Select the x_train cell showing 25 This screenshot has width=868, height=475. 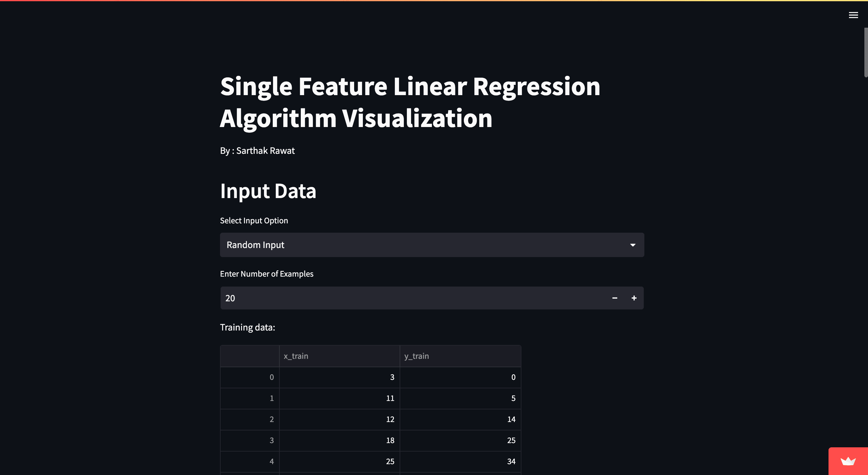(339, 461)
